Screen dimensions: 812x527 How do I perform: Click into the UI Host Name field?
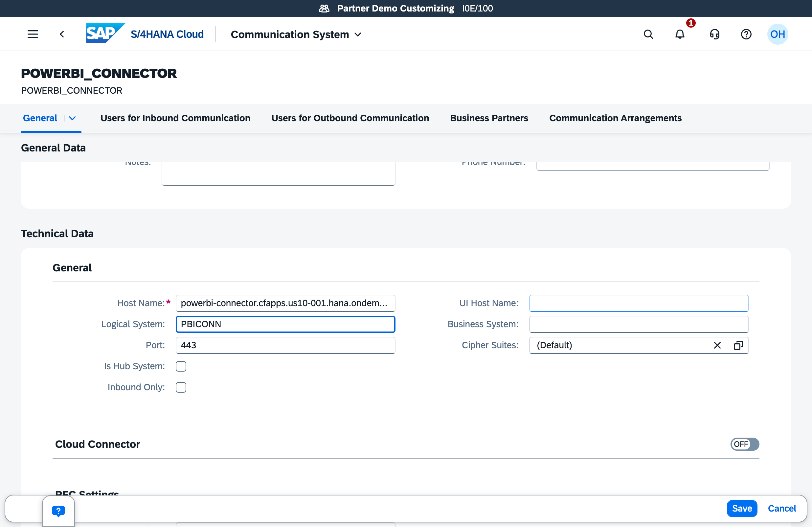[639, 303]
